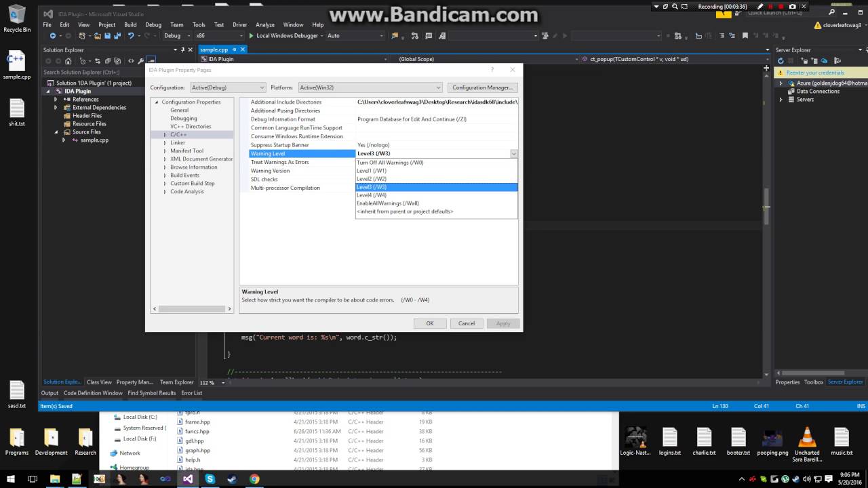Select Level4 (/W4) warning option
The height and width of the screenshot is (488, 868).
(x=437, y=195)
